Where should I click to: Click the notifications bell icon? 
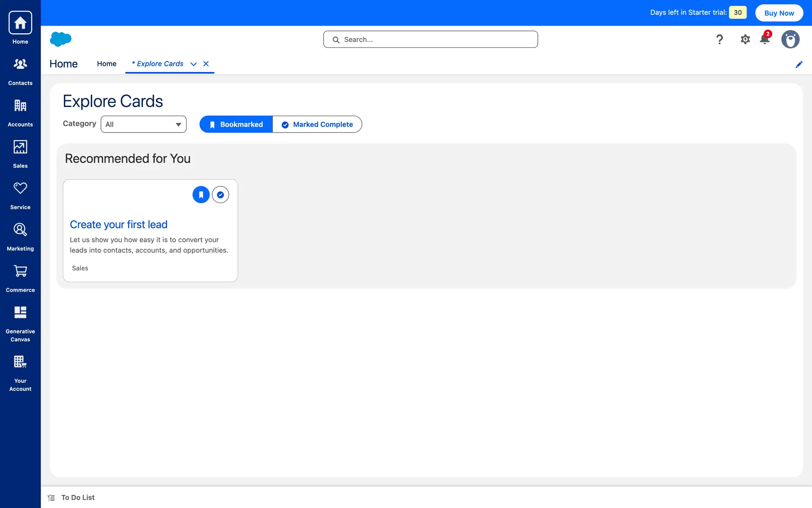(765, 39)
